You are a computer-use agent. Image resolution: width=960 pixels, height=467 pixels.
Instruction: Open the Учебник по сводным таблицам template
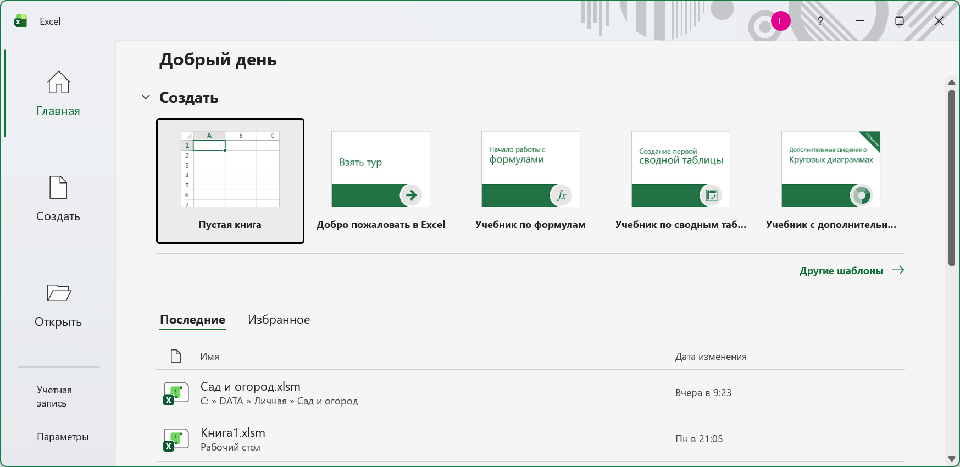pos(681,181)
